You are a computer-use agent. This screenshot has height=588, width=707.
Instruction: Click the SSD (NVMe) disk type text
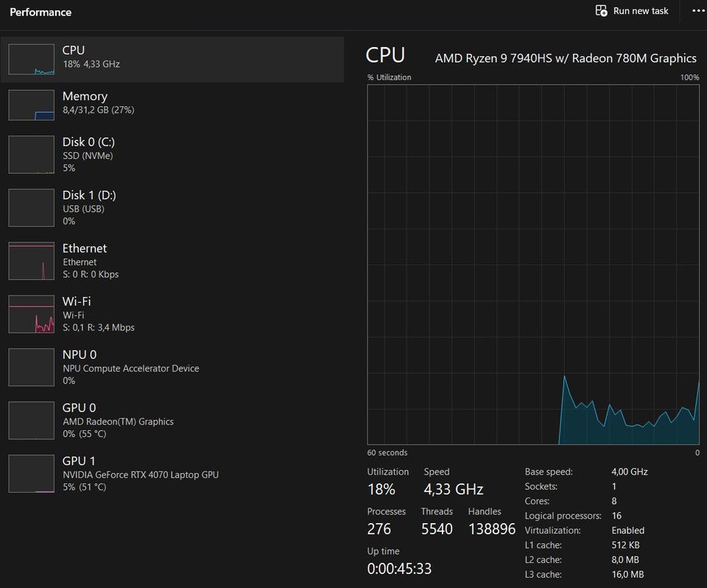coord(88,155)
